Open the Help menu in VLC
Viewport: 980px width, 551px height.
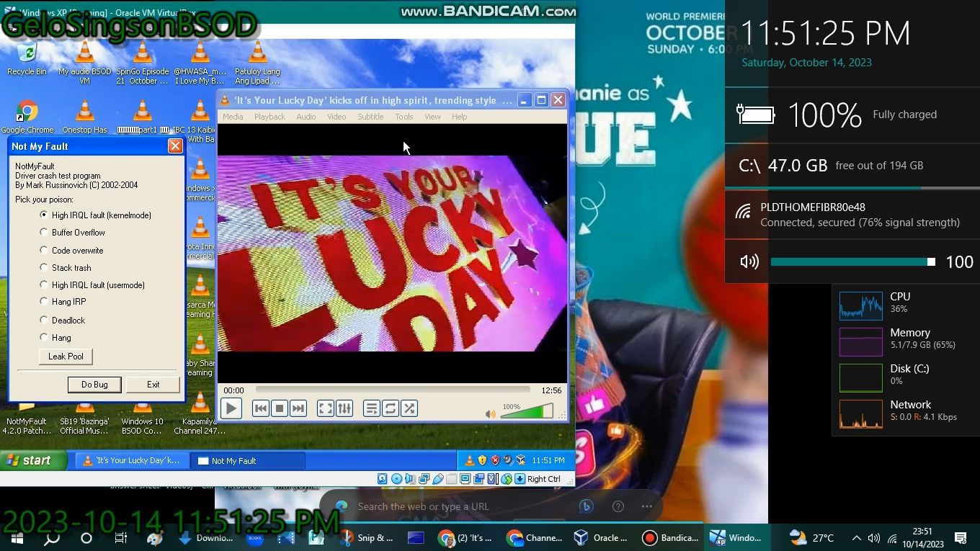tap(459, 117)
